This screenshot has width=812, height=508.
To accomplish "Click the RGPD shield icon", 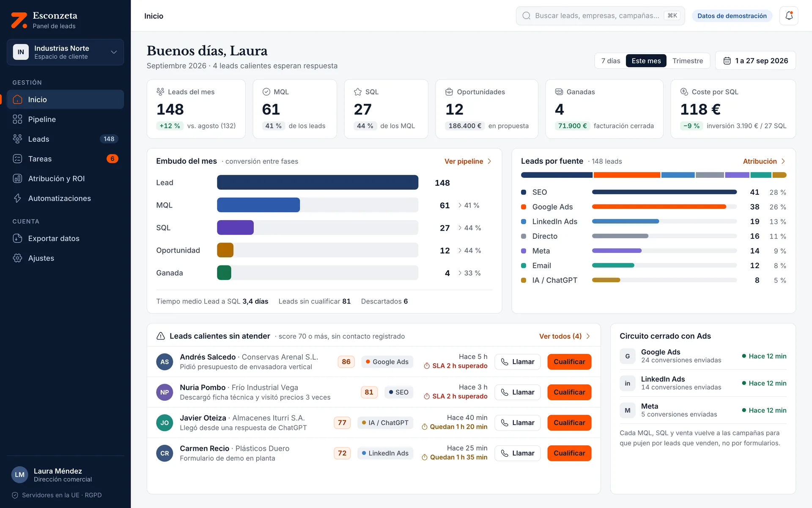I will point(15,495).
